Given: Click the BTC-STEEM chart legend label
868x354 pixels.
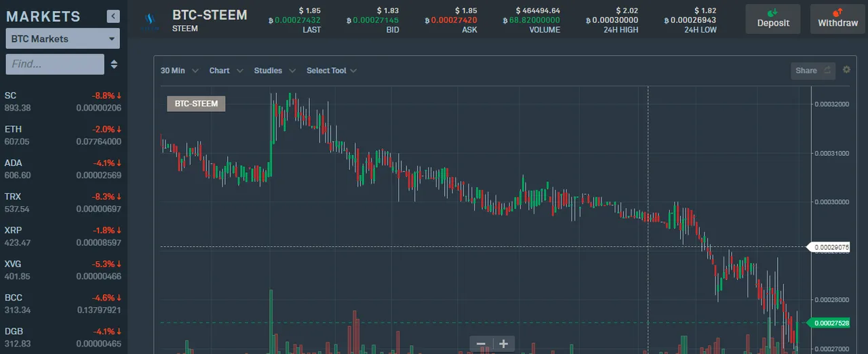Looking at the screenshot, I should coord(197,104).
